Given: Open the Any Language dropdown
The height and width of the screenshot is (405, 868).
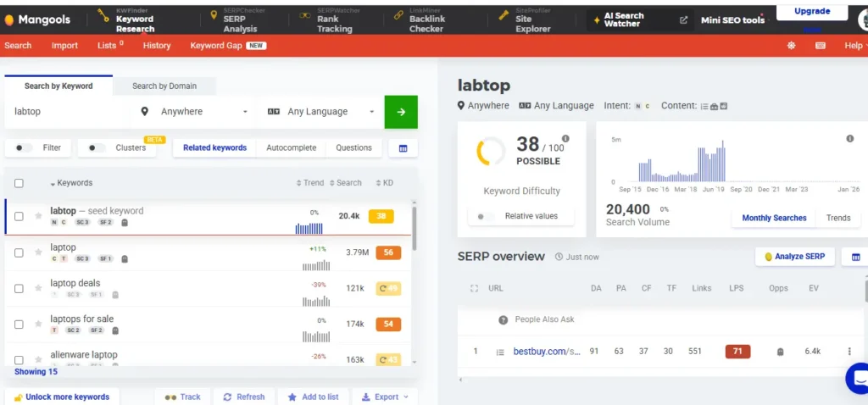Looking at the screenshot, I should click(x=320, y=112).
